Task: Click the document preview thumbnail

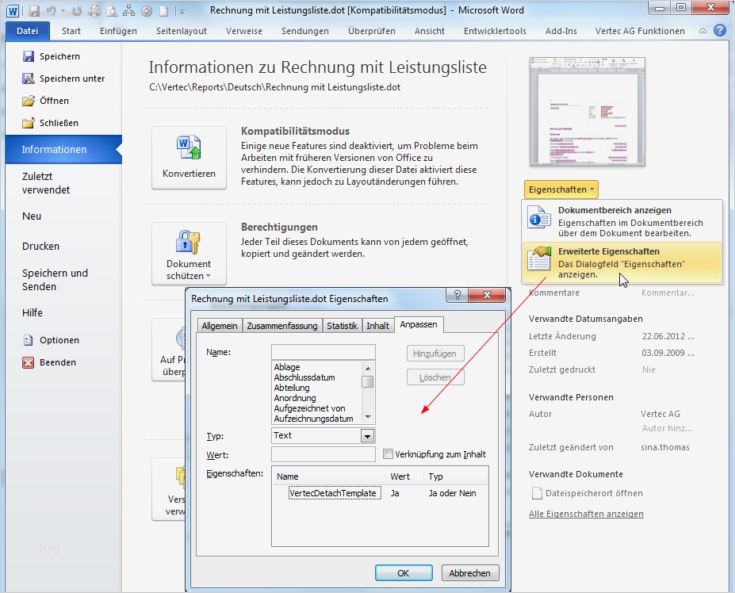Action: click(x=587, y=112)
